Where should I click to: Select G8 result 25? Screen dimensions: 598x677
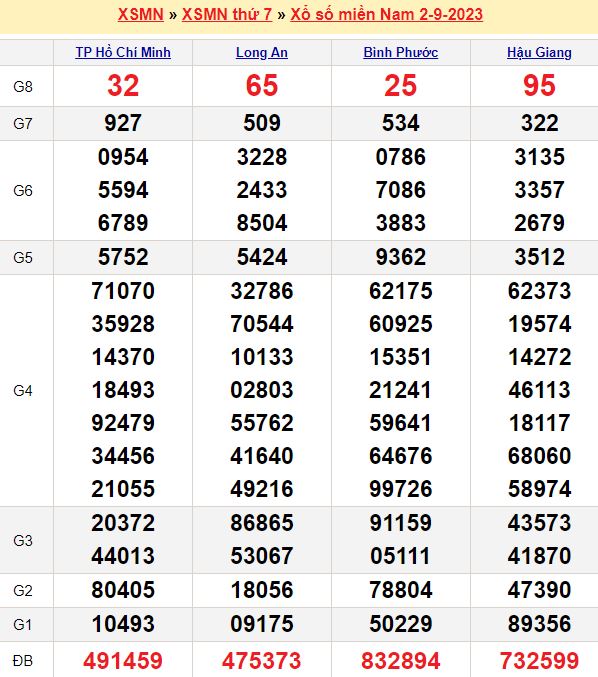[x=401, y=85]
